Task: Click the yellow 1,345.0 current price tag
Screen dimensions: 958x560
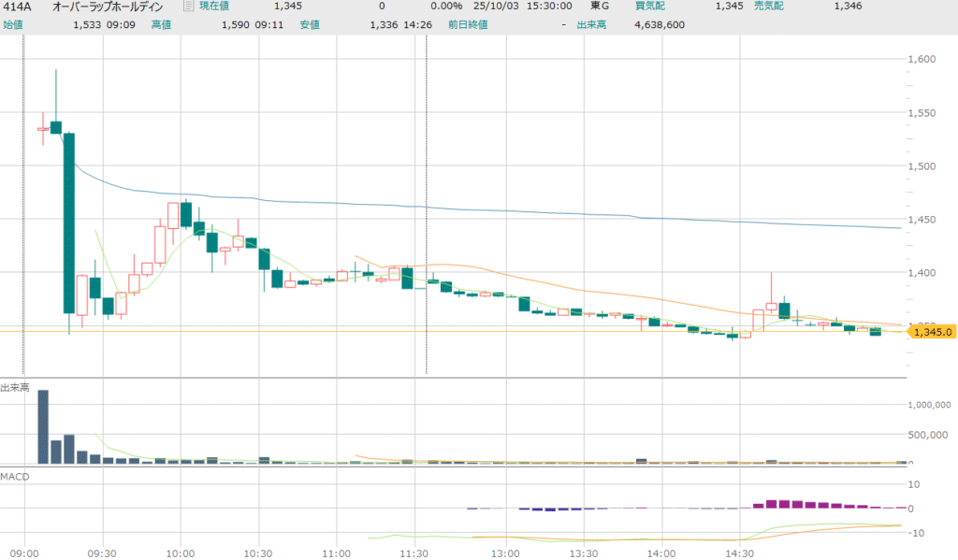Action: 933,332
